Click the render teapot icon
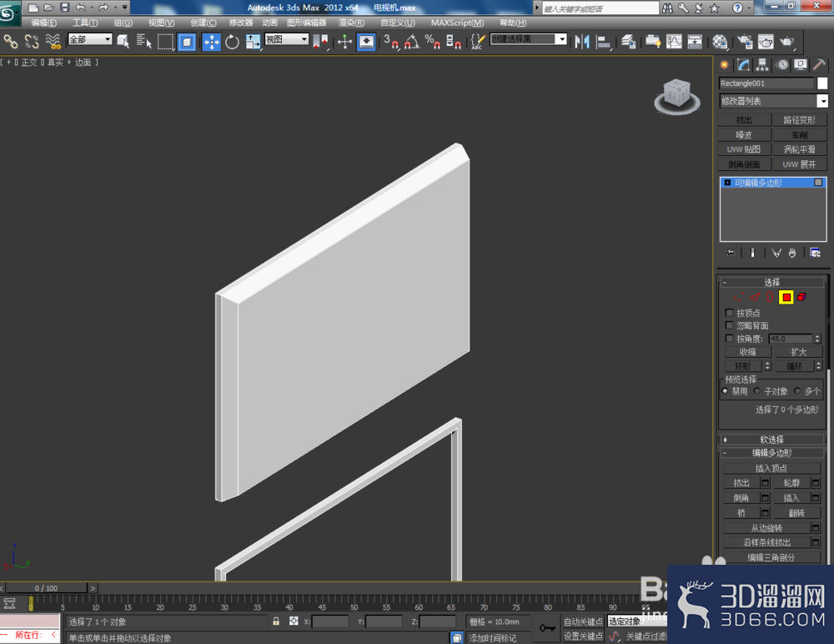834x644 pixels. click(x=786, y=42)
